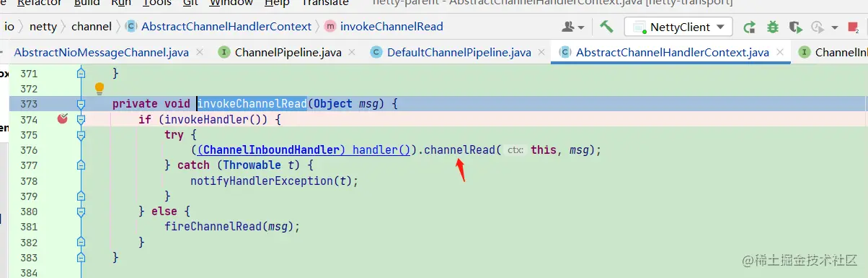This screenshot has height=278, width=868.
Task: Click the fold end marker at line 383
Action: (81, 257)
